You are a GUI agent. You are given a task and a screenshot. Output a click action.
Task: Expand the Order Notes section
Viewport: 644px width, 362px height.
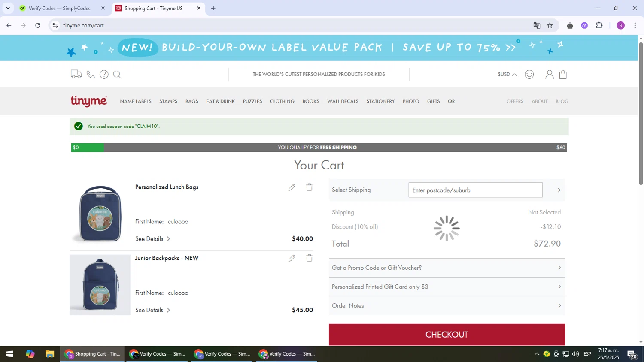(x=447, y=305)
